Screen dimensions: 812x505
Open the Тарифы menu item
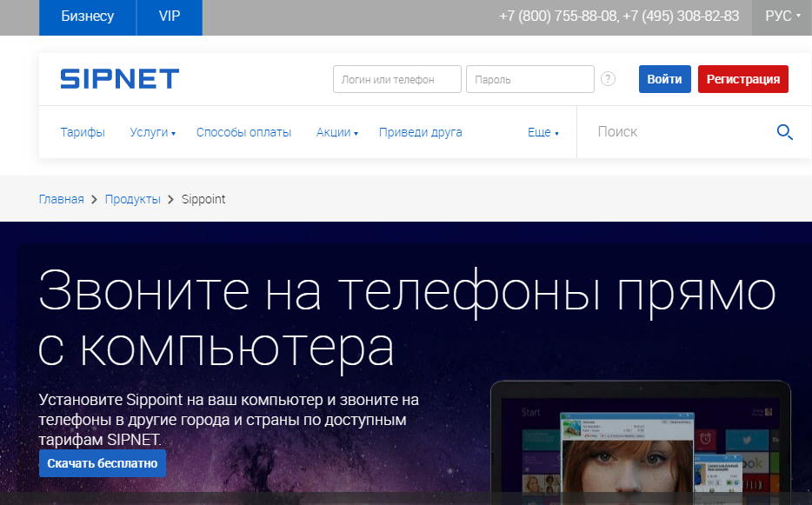click(83, 133)
